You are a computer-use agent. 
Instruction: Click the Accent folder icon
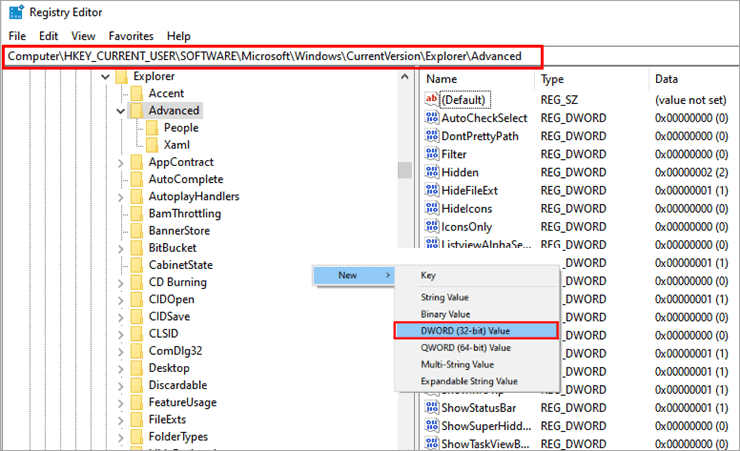137,93
